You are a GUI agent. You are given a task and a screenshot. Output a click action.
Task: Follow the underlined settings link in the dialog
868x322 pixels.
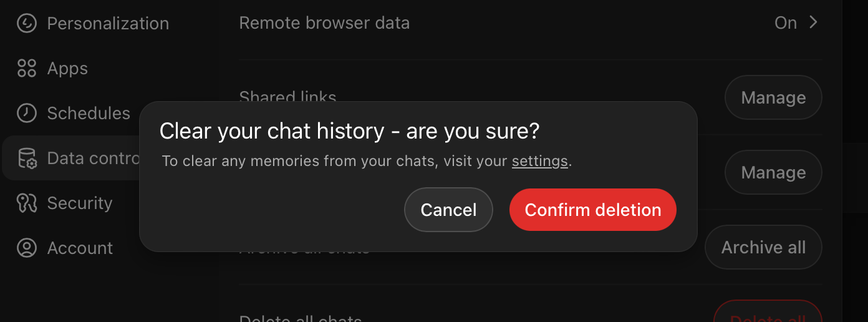pos(539,161)
